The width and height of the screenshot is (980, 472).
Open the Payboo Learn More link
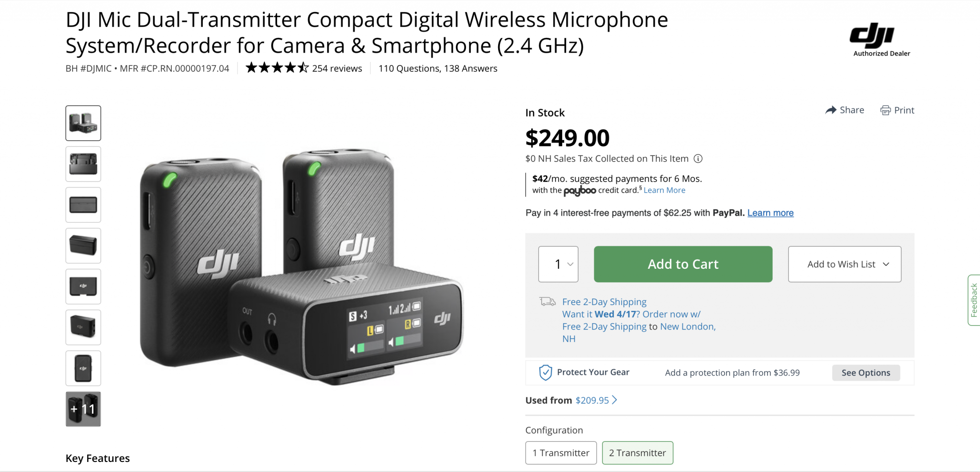(x=664, y=190)
